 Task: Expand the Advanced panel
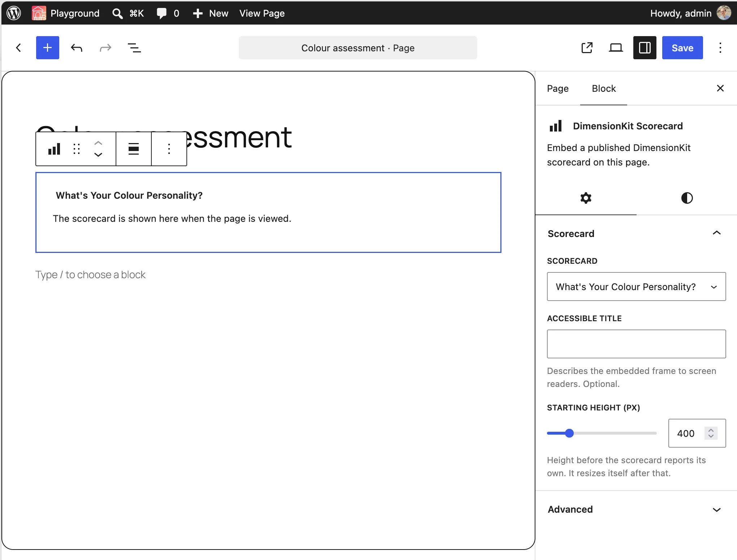(x=636, y=509)
